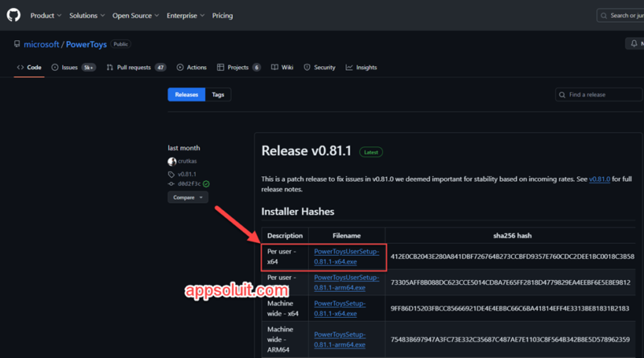Click the 'Machine wide - ARM64' cell
The height and width of the screenshot is (358, 644).
(x=285, y=339)
